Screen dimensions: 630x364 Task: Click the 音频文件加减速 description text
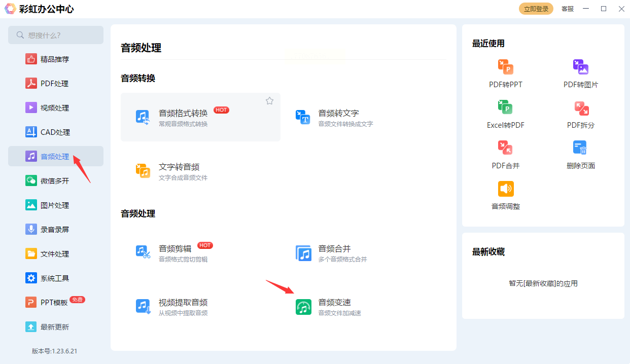point(339,313)
